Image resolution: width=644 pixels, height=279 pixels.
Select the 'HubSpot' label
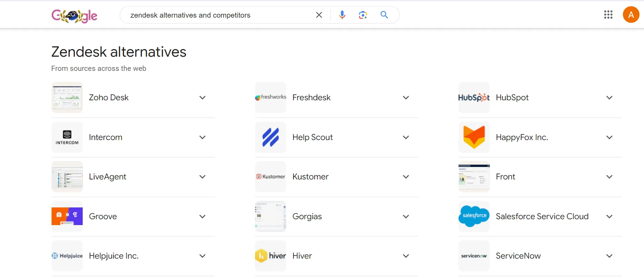coord(512,98)
